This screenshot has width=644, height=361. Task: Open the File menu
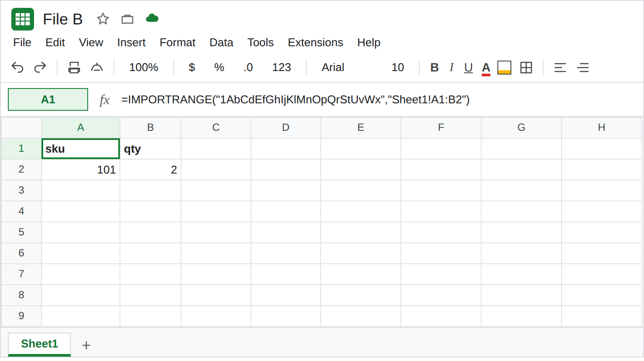22,43
